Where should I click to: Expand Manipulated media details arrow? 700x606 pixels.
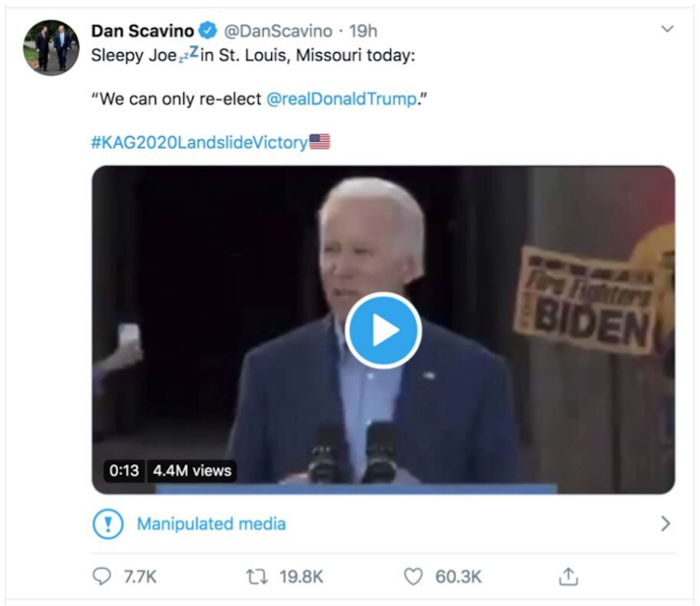tap(665, 524)
